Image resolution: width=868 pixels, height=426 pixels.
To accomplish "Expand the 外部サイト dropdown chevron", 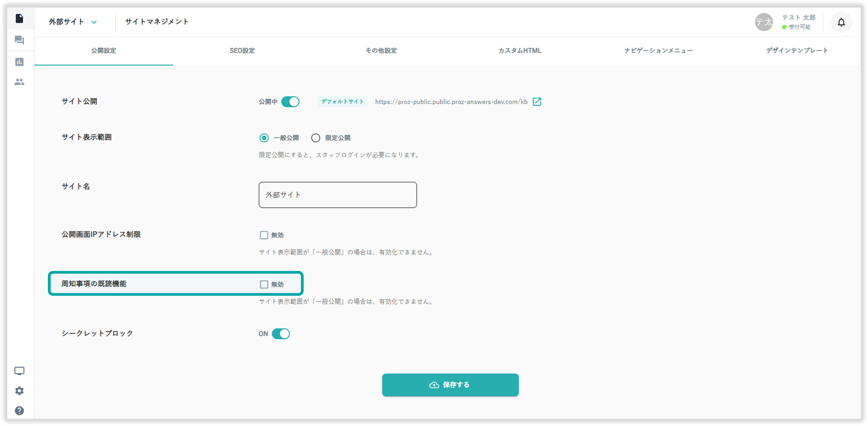I will tap(94, 22).
